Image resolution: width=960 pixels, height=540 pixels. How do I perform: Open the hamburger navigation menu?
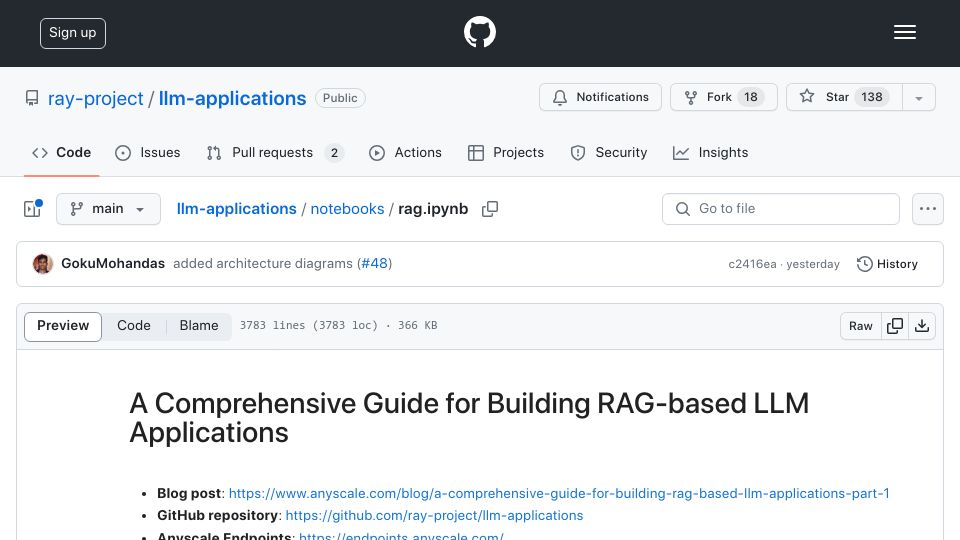point(904,32)
